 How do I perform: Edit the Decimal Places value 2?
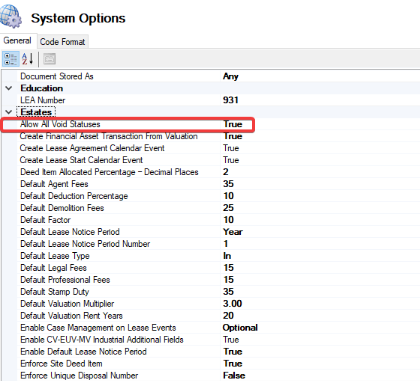coord(226,172)
